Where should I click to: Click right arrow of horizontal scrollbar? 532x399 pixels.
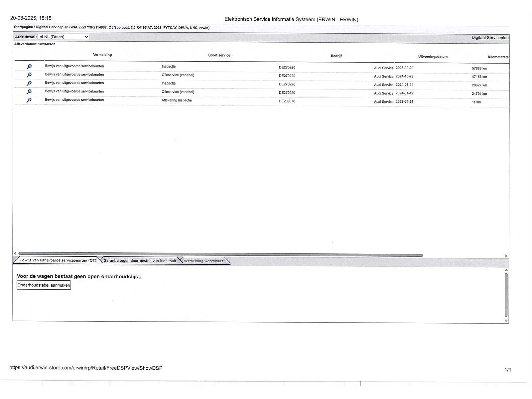tap(506, 256)
